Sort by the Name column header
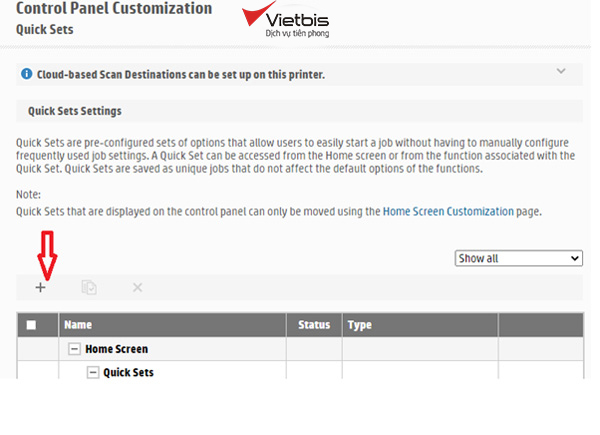This screenshot has height=435, width=600. pyautogui.click(x=78, y=325)
